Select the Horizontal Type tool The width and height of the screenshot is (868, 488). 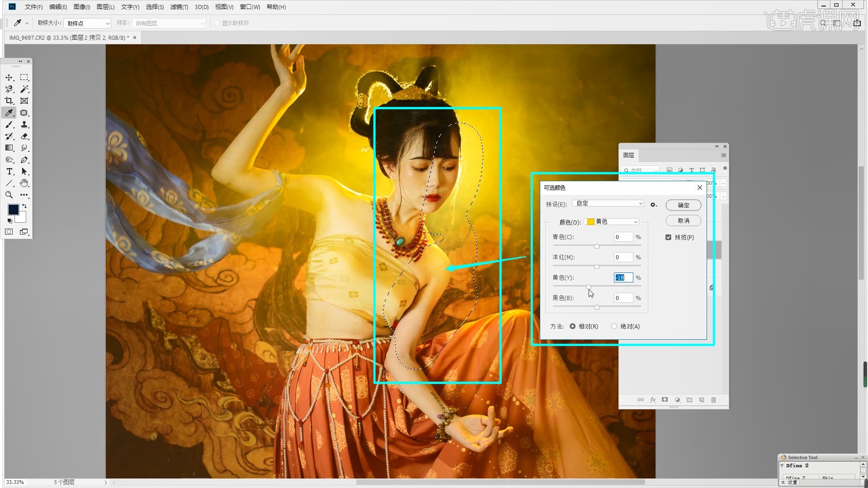click(x=9, y=172)
